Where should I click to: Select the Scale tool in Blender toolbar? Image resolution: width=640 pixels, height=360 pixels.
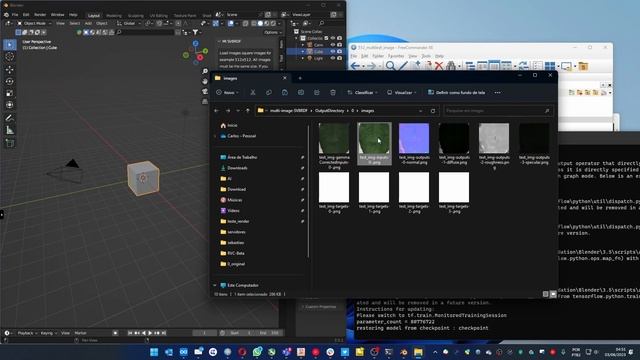(x=10, y=93)
